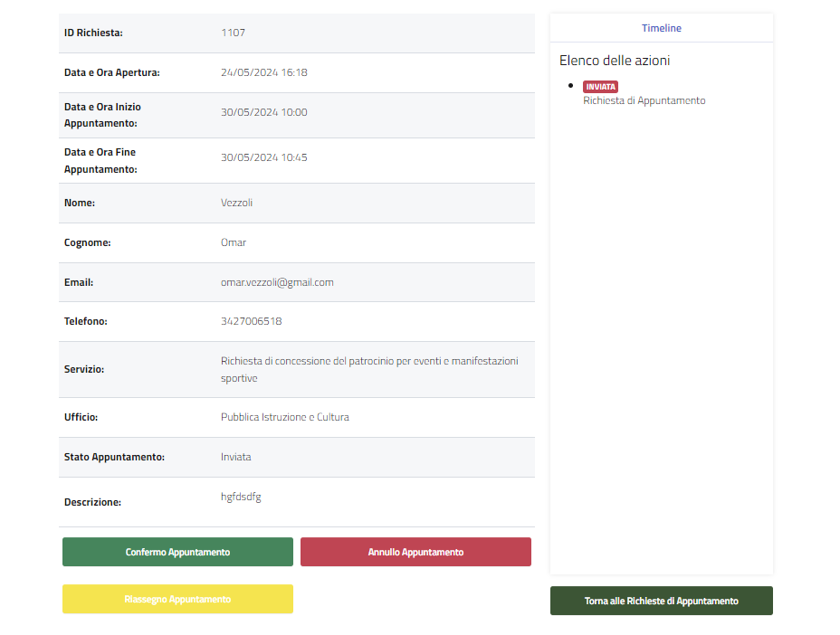Select the Nome value Vezzoli

click(236, 203)
